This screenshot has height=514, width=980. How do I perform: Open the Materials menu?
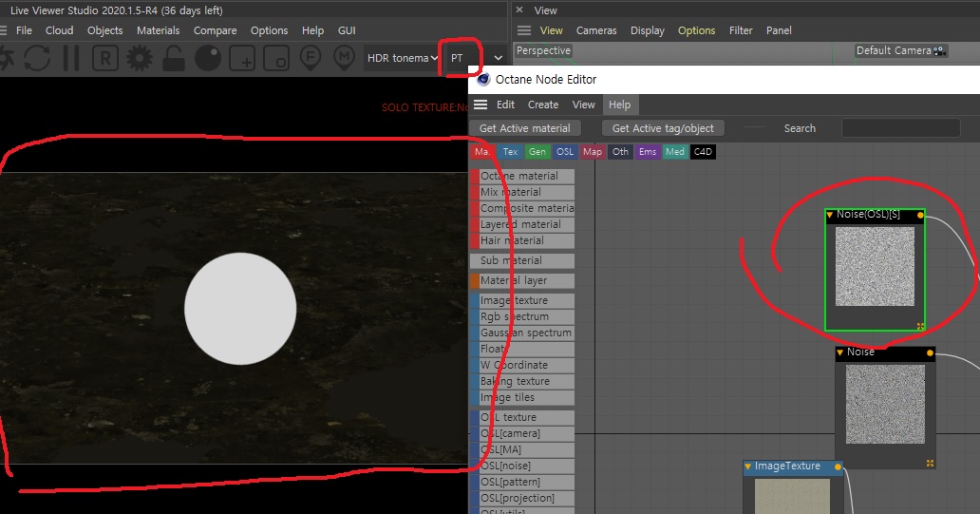click(x=159, y=30)
